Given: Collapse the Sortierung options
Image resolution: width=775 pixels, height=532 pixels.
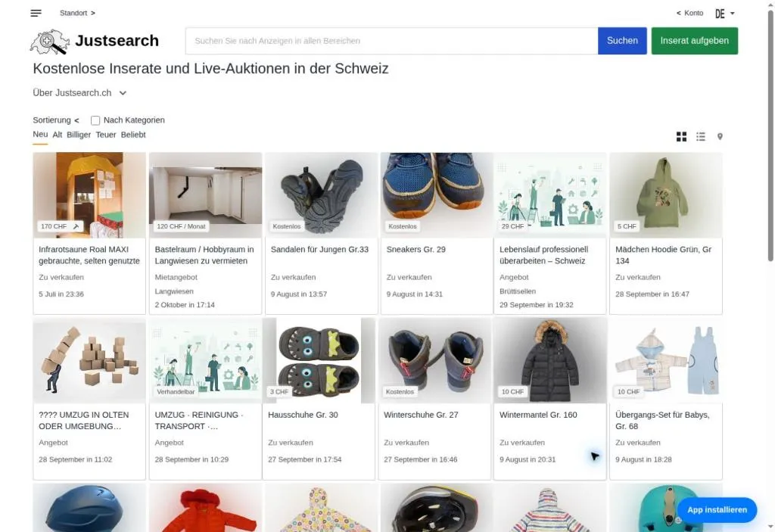Looking at the screenshot, I should (56, 120).
